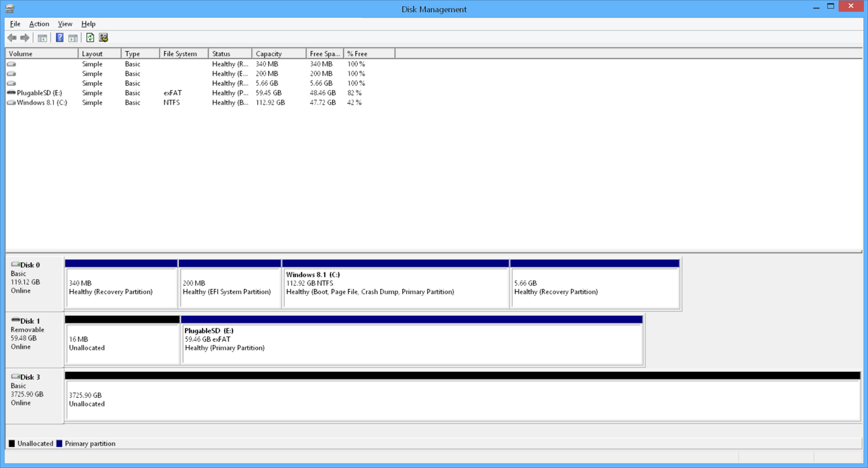Open the Action menu
The height and width of the screenshot is (468, 868).
click(x=39, y=24)
